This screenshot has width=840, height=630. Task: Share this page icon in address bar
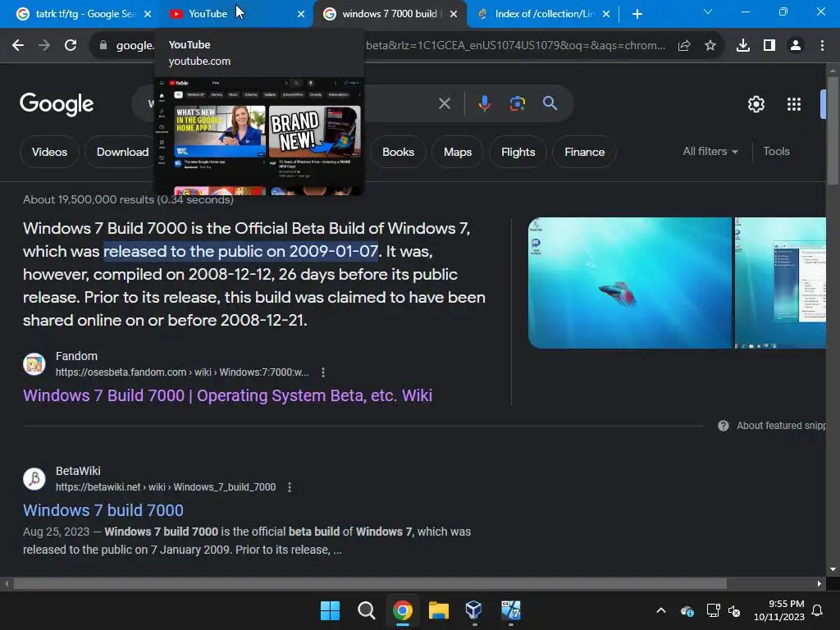click(x=684, y=46)
